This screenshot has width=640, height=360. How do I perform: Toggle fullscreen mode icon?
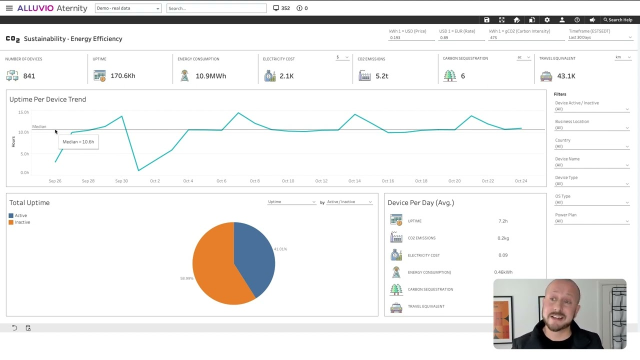click(502, 20)
